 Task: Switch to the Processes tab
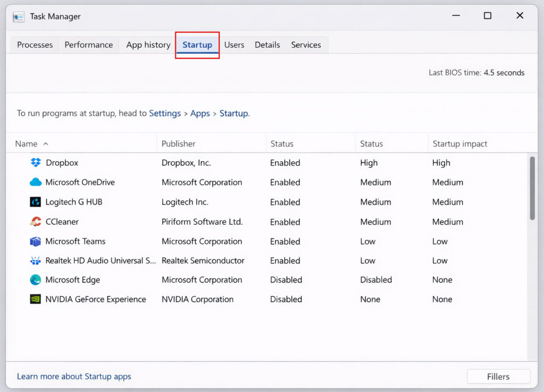pos(35,45)
